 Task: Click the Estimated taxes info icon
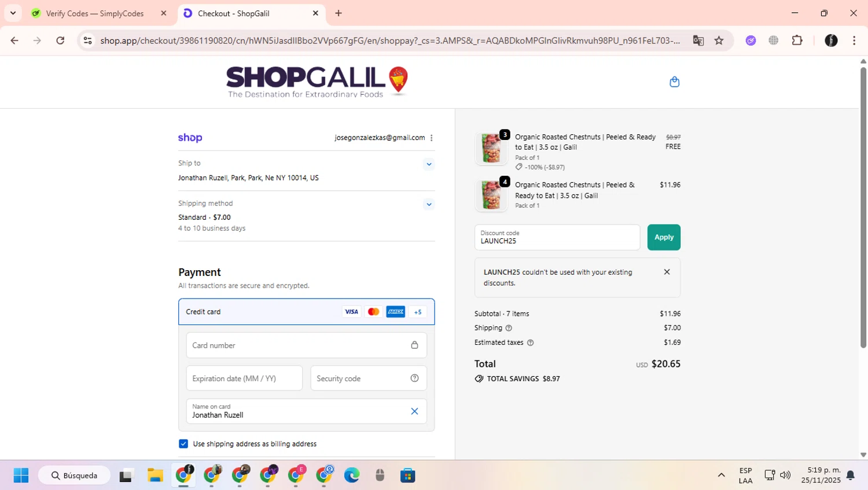tap(530, 342)
